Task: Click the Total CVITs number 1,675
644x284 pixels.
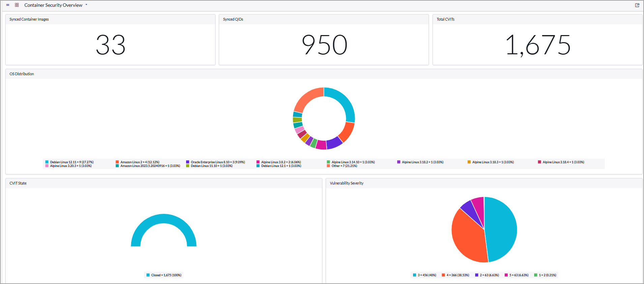Action: 538,45
